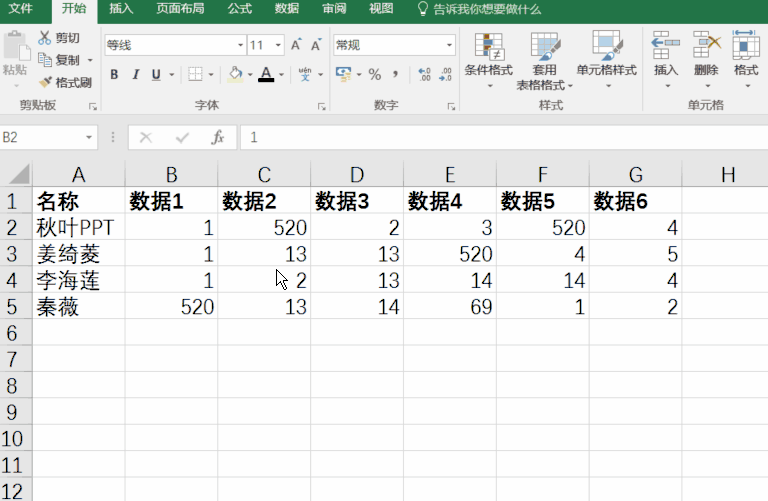Screen dimensions: 768x501
Task: Switch to the 插入 tab
Action: (120, 9)
